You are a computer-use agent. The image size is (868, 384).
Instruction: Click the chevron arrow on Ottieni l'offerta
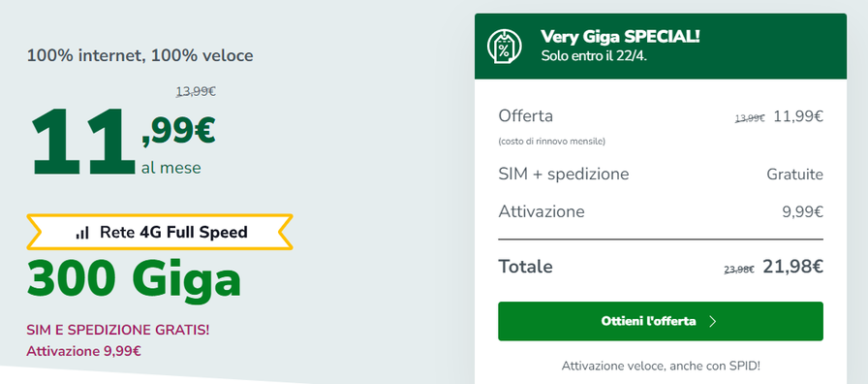[712, 321]
